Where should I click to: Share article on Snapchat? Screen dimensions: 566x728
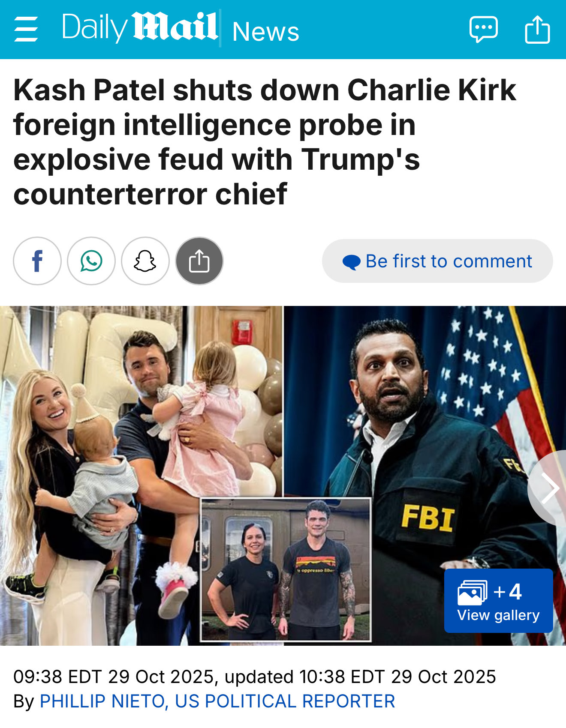click(x=145, y=261)
